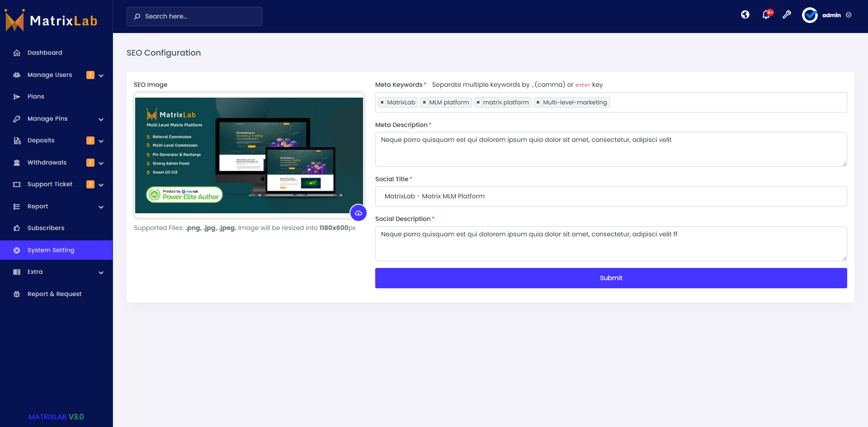Click the Social Title input field
868x427 pixels.
pos(611,196)
